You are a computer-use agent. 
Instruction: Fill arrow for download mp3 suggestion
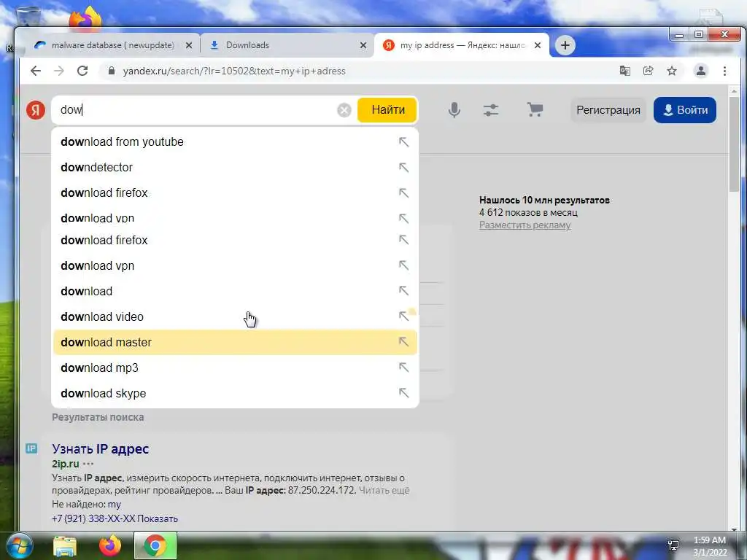pos(403,367)
